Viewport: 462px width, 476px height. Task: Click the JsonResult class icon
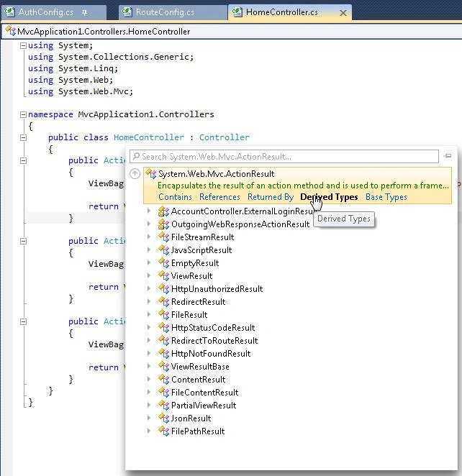pos(164,418)
